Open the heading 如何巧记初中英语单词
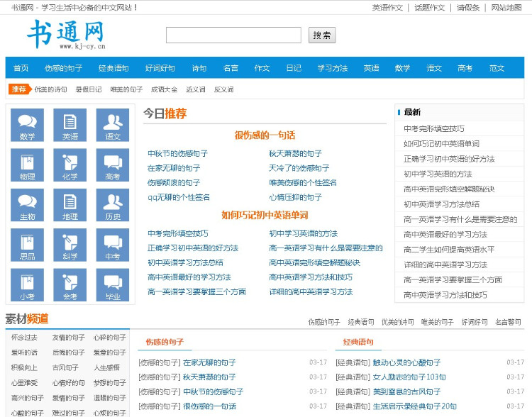The image size is (532, 417). [265, 215]
